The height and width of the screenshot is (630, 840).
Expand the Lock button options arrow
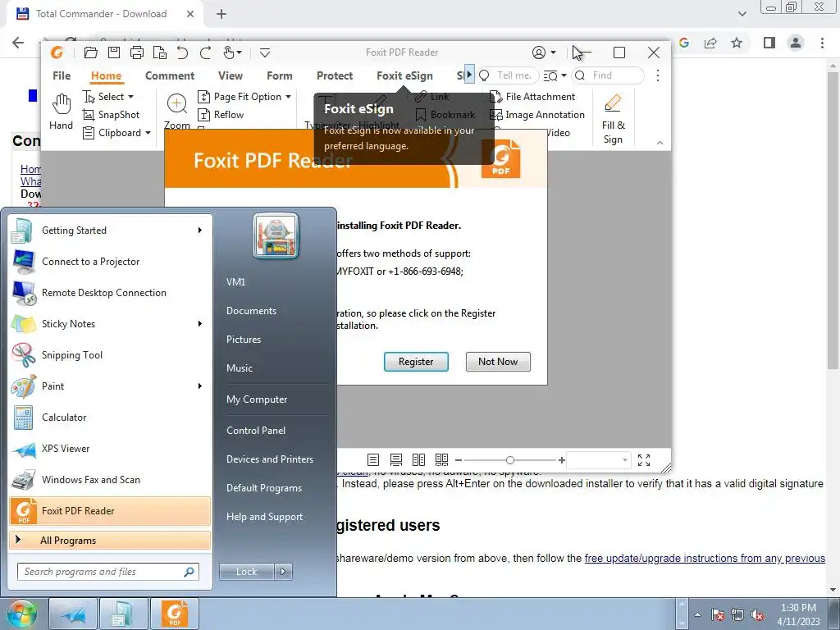point(283,572)
